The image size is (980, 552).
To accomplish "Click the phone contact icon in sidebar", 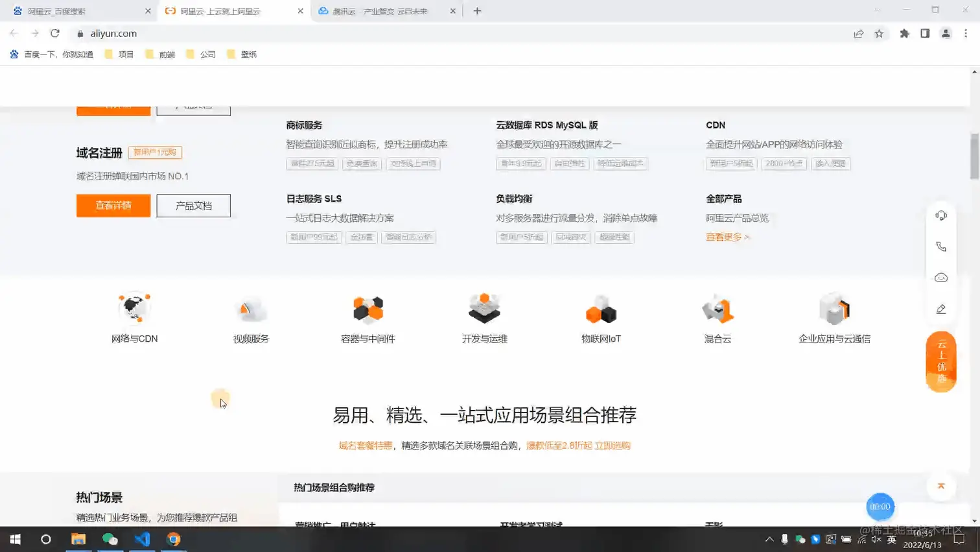I will tap(940, 246).
